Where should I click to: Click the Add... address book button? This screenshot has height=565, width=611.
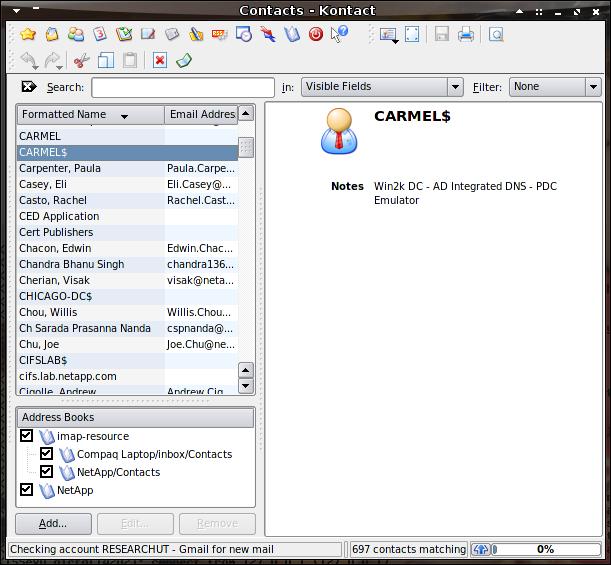pos(53,524)
